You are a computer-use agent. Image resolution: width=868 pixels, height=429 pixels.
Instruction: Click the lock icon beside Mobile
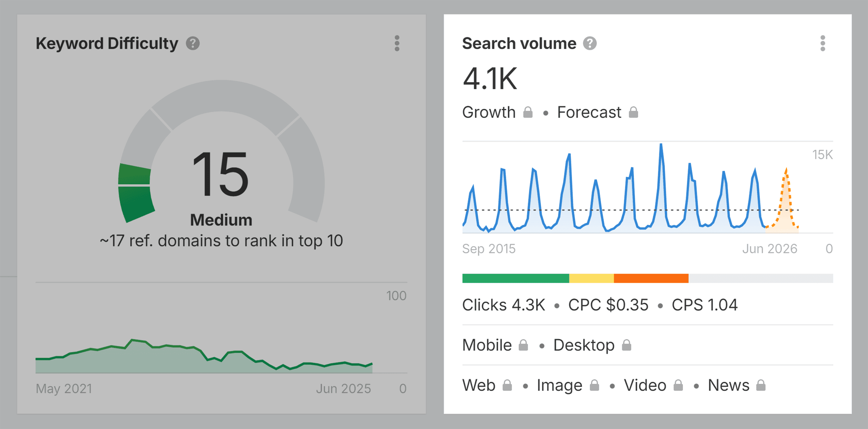[523, 345]
